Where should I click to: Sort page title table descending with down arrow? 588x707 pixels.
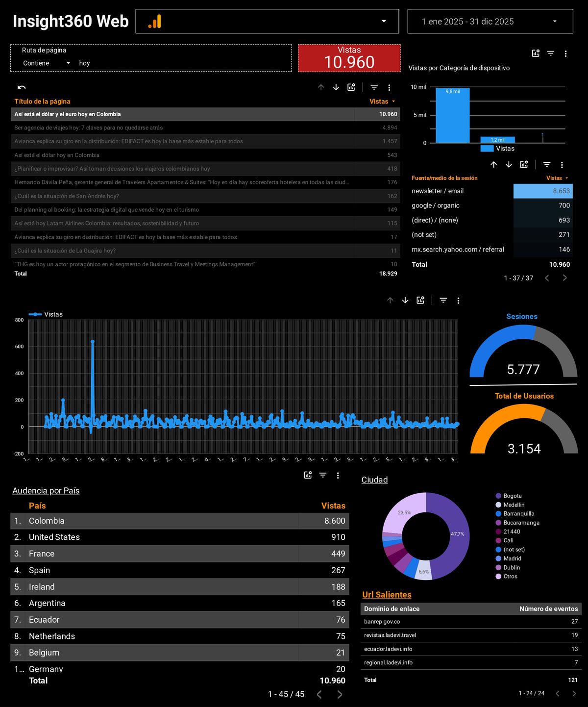tap(336, 87)
